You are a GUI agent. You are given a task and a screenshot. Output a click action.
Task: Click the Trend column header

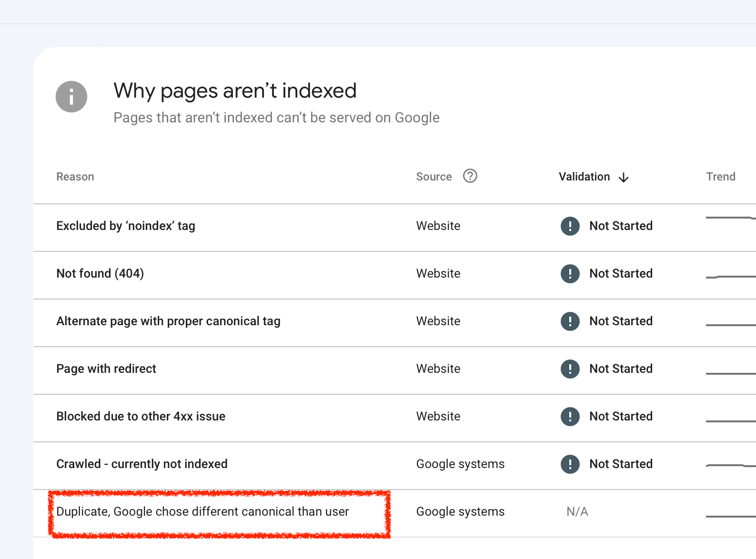pyautogui.click(x=721, y=177)
